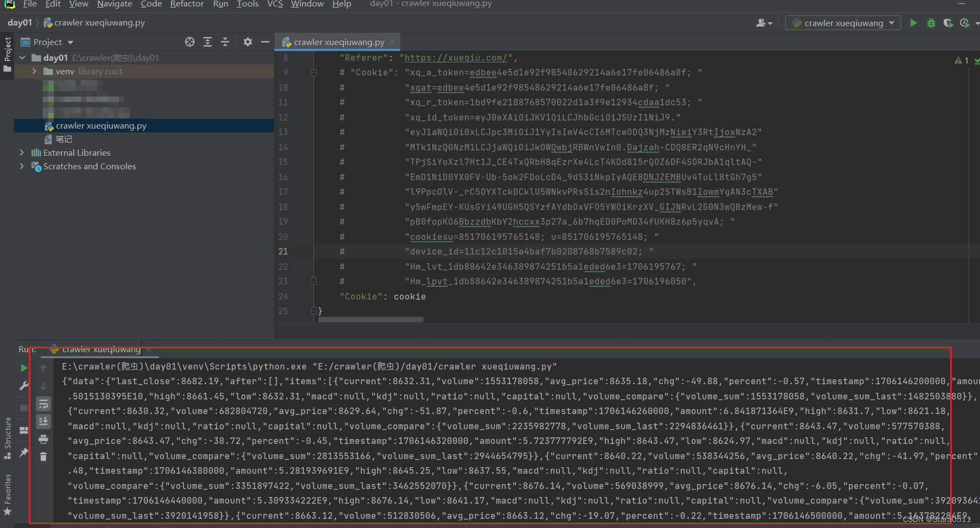Run crawler xueqiuwang with the green Run button in the top toolbar
The width and height of the screenshot is (980, 528).
click(913, 23)
